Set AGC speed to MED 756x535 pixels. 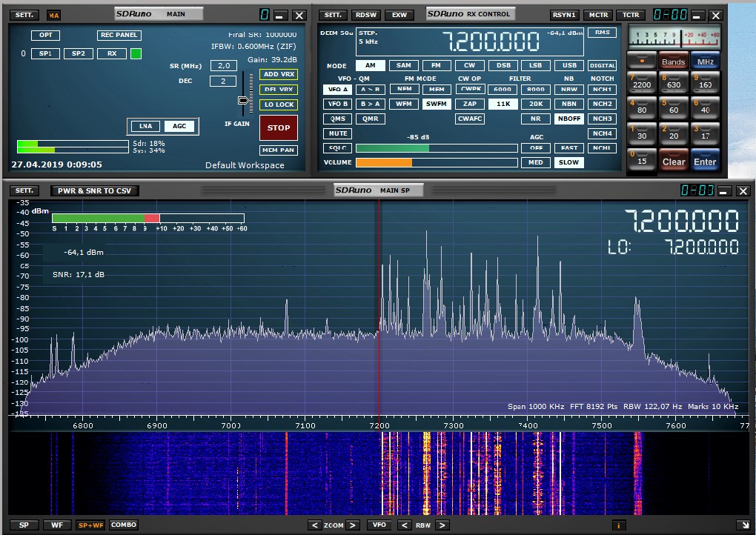coord(536,162)
